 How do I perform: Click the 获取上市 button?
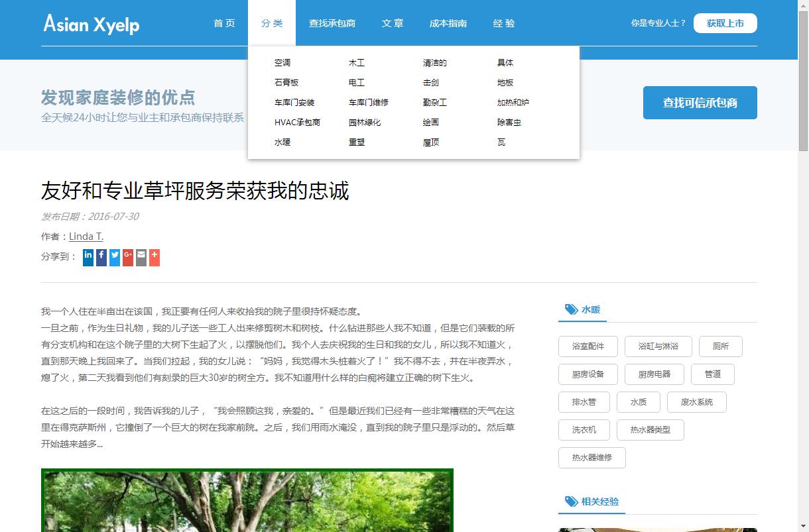[725, 23]
